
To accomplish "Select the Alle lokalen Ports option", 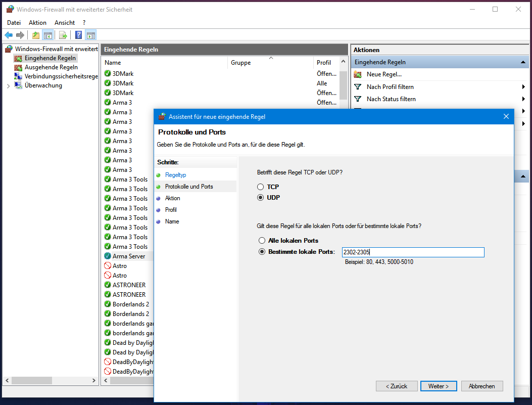I will pos(262,240).
